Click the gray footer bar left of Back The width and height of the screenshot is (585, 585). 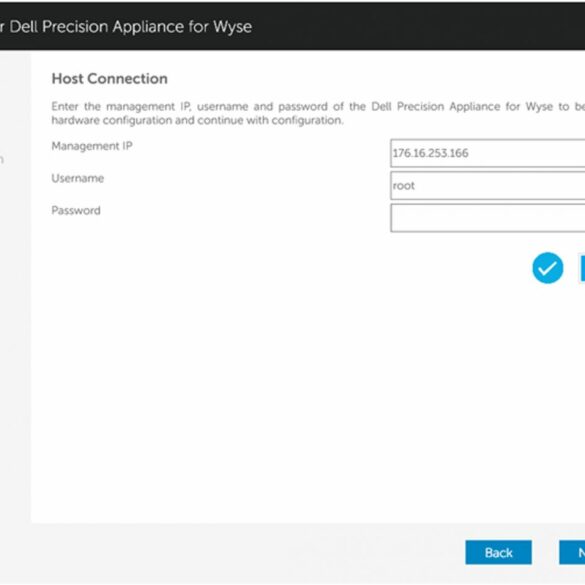coord(231,552)
